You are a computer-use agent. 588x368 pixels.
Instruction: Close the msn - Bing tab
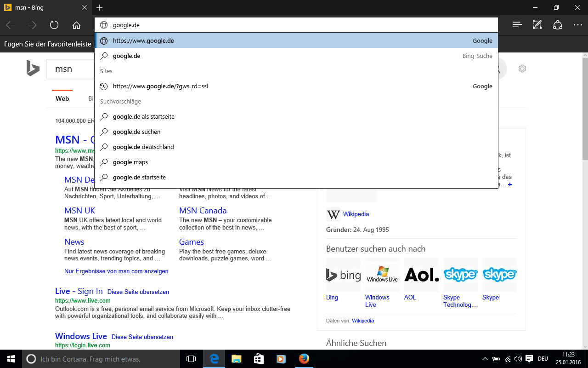pos(84,7)
